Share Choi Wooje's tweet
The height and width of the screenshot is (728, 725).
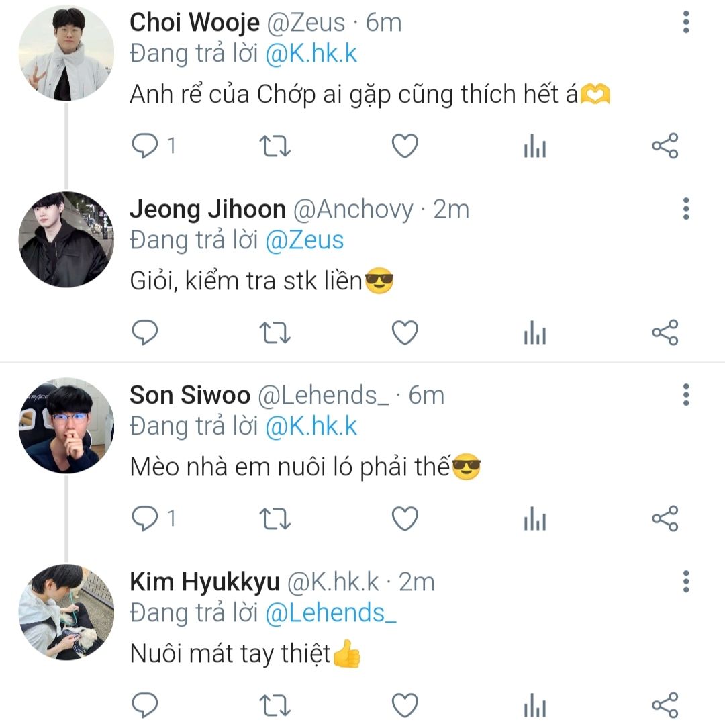click(665, 146)
